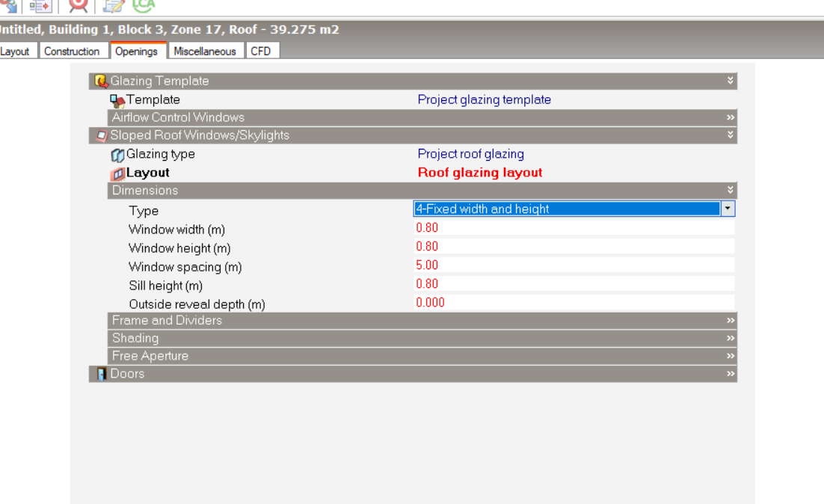Open the Miscellaneous tab
Image resolution: width=824 pixels, height=504 pixels.
[205, 51]
